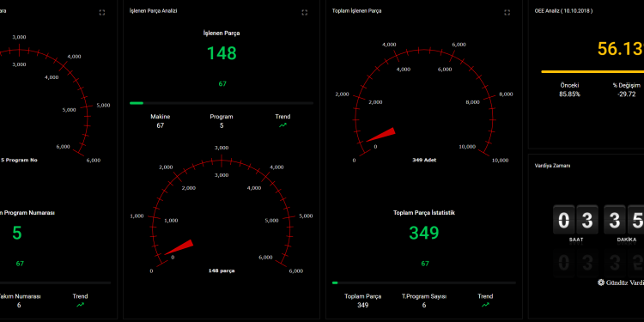Expand Toplam İşlenen Parça panel to fullscreen
This screenshot has height=322, width=644.
click(x=507, y=13)
